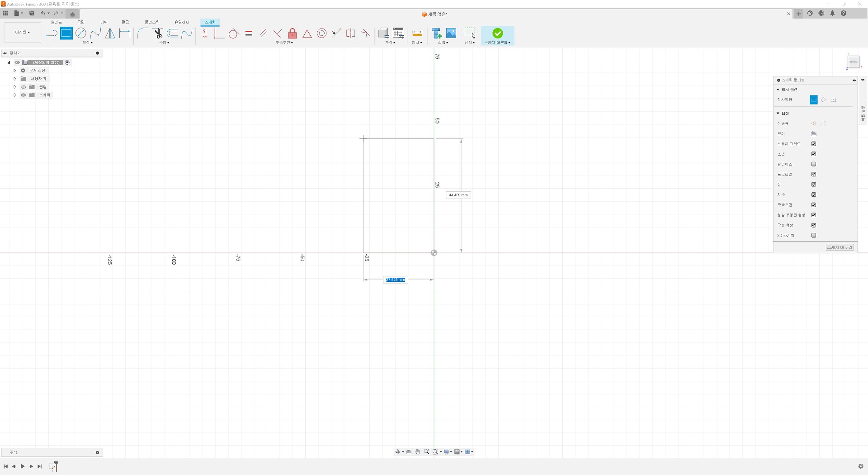Apply the Coincident constraint
Image resolution: width=868 pixels, height=475 pixels.
[219, 33]
